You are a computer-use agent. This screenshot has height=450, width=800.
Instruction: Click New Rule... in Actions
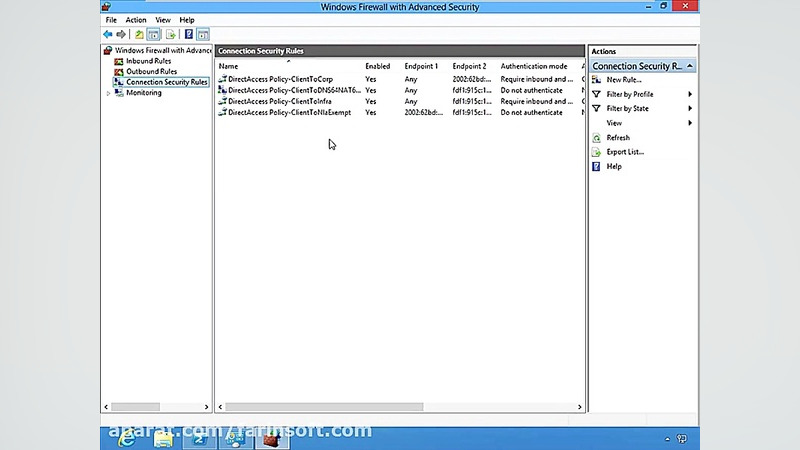coord(624,80)
